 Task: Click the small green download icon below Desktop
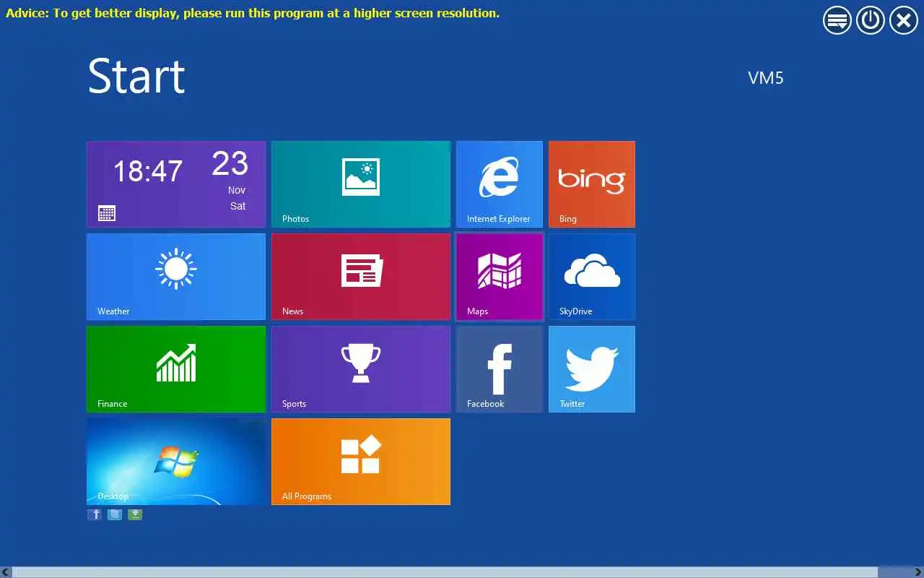(x=135, y=514)
